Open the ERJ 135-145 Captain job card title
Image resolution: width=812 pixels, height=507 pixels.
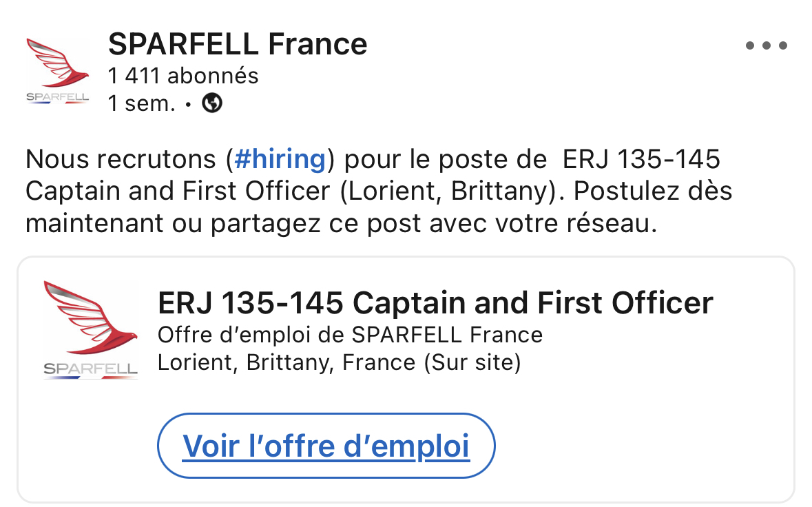(435, 302)
